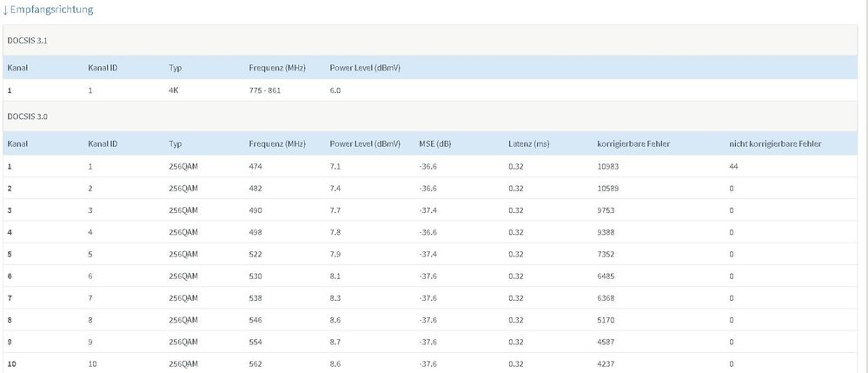Click the 6.0 power level value

point(335,90)
